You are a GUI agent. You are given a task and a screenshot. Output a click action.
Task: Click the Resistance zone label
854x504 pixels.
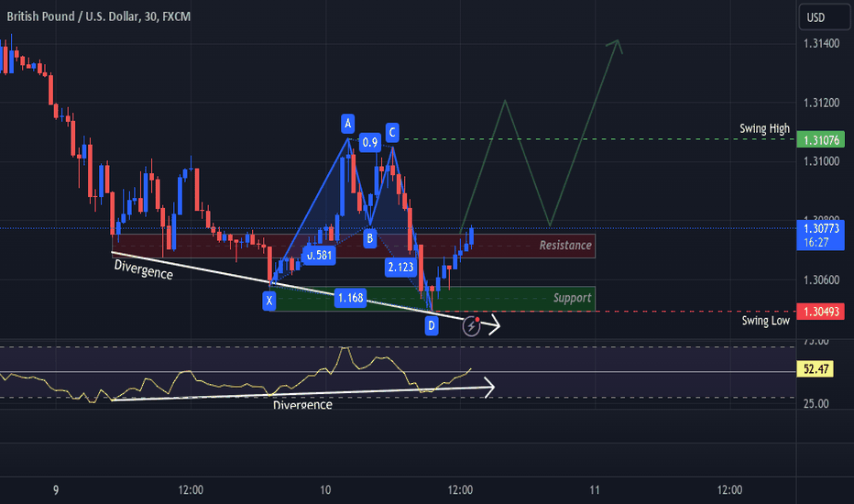pos(565,246)
